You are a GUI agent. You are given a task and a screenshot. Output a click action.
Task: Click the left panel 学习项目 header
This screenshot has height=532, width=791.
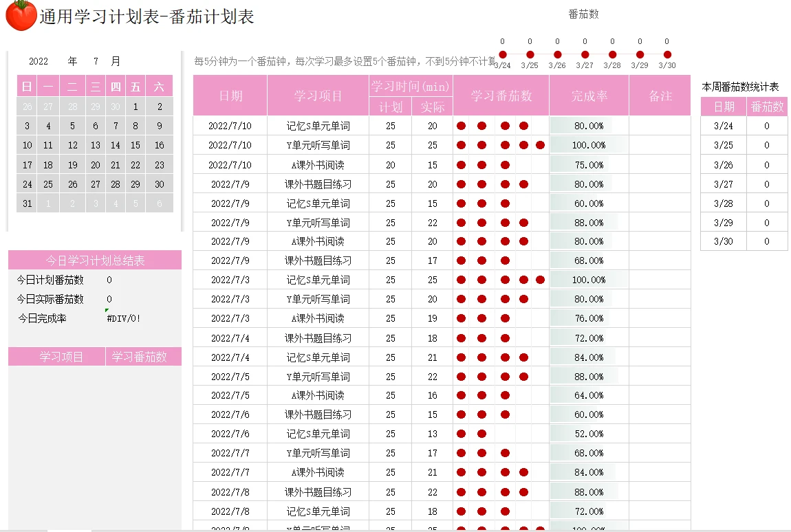click(x=57, y=357)
